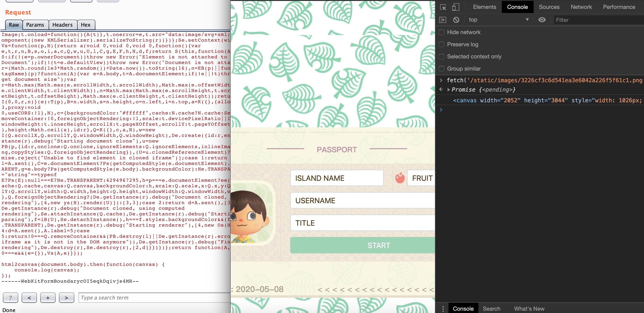Open the drawer Console tab at bottom
Image resolution: width=644 pixels, height=313 pixels.
pos(463,309)
